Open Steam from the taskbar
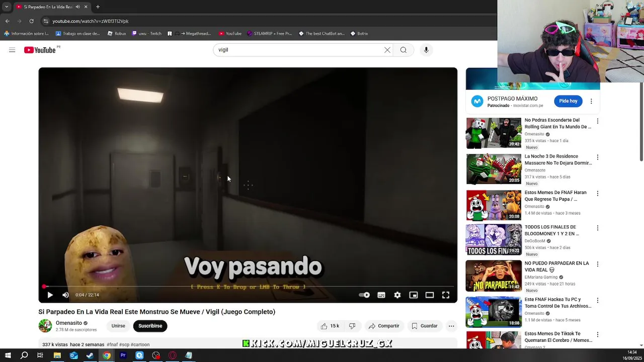Viewport: 644px width, 362px height. [x=90, y=355]
